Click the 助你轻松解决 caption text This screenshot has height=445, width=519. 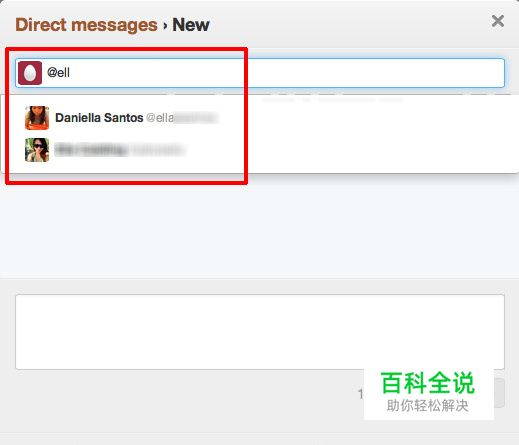pyautogui.click(x=428, y=406)
